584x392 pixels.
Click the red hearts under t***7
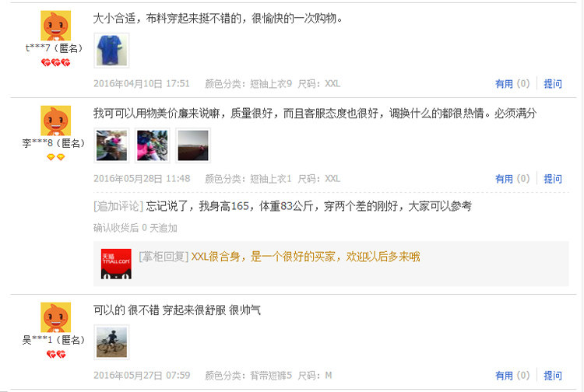(x=55, y=62)
